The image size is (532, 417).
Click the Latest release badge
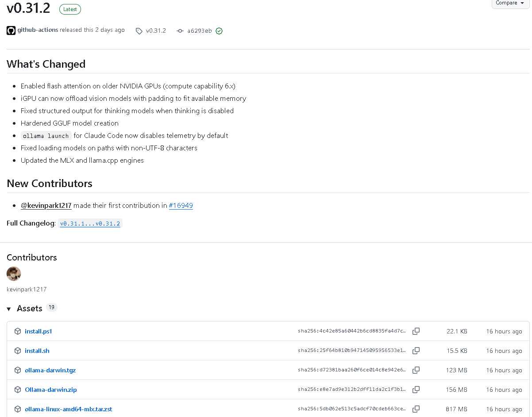click(x=70, y=9)
